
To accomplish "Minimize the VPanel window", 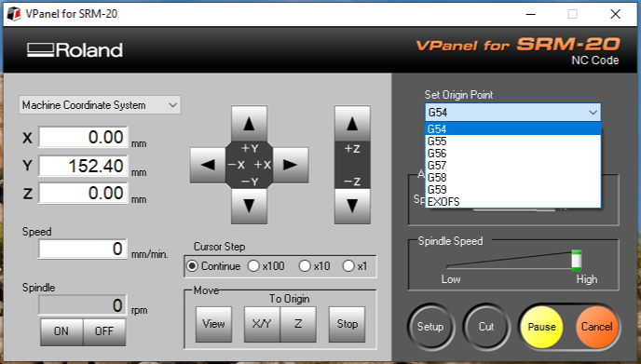I will pos(531,14).
